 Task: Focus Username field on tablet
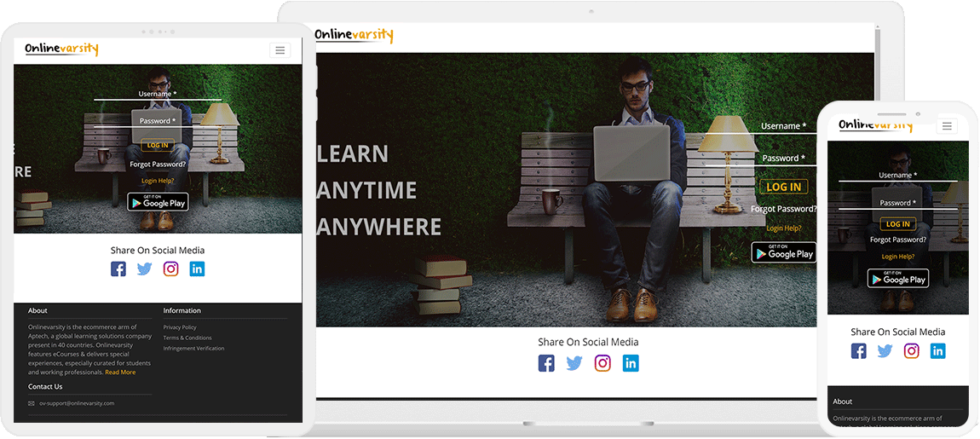158,95
